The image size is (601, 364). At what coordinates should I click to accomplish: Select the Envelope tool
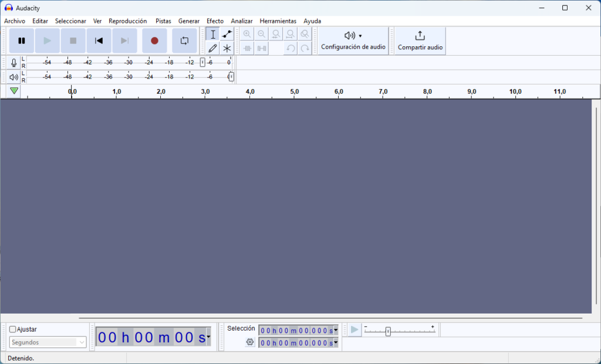point(227,34)
